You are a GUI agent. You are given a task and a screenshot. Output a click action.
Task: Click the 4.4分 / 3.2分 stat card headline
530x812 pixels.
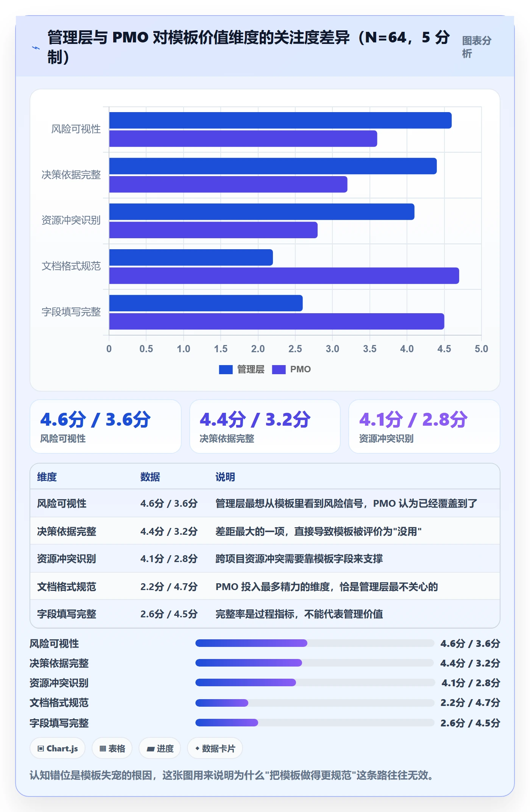(x=255, y=420)
